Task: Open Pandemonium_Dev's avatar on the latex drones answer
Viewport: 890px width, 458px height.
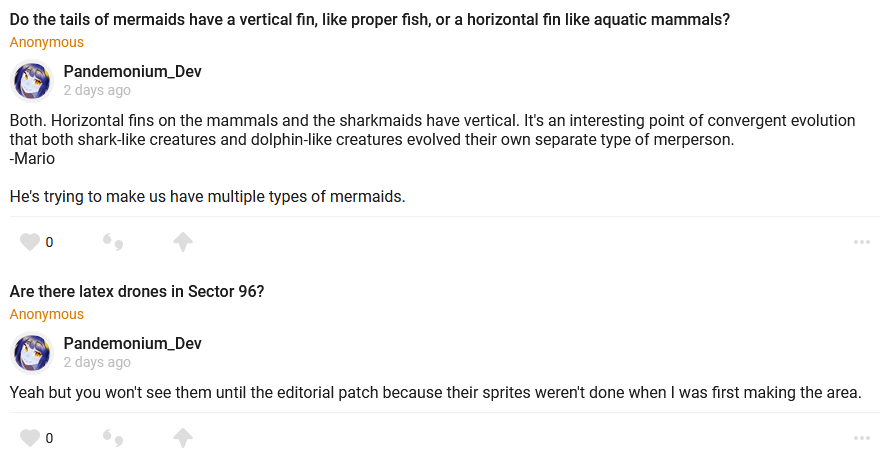Action: (x=32, y=353)
